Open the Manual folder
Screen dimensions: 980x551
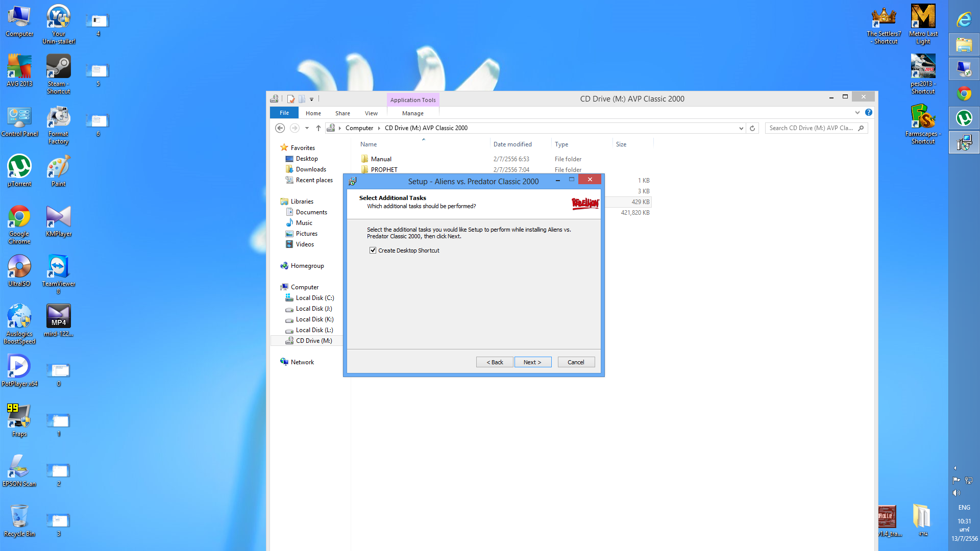pyautogui.click(x=381, y=159)
